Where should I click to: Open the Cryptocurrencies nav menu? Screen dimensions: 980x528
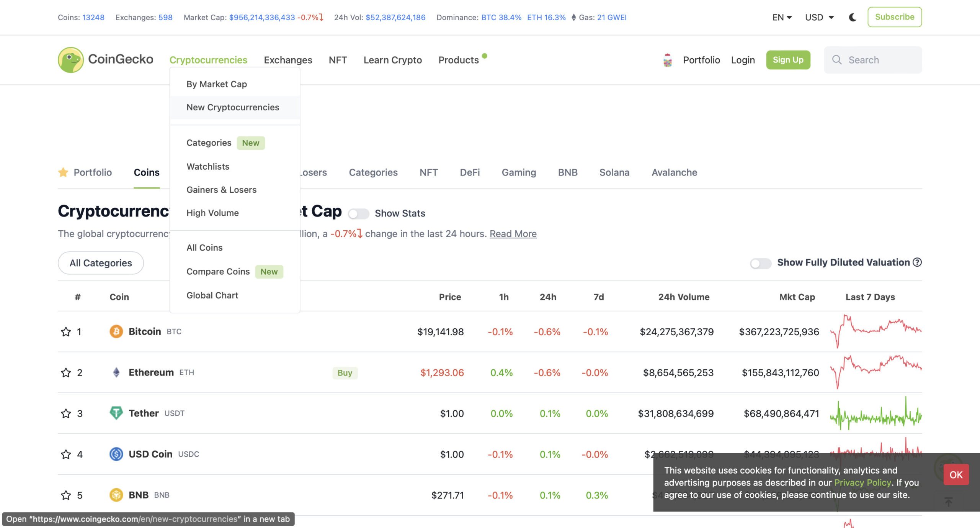pyautogui.click(x=208, y=60)
